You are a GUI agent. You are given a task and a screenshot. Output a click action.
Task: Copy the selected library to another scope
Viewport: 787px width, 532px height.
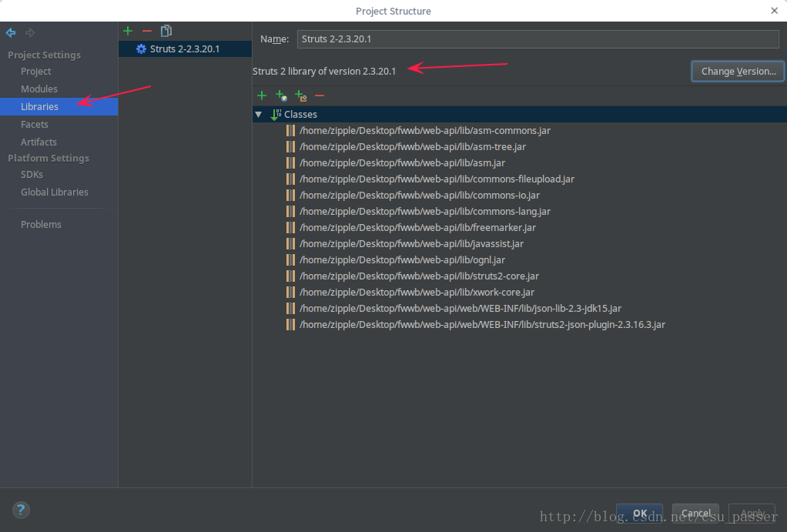pos(166,31)
